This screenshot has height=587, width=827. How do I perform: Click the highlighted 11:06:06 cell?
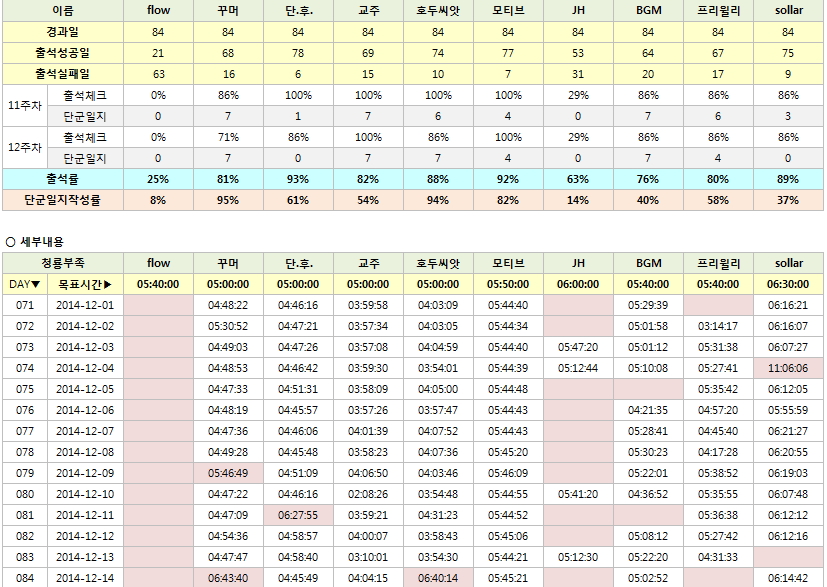coord(788,368)
